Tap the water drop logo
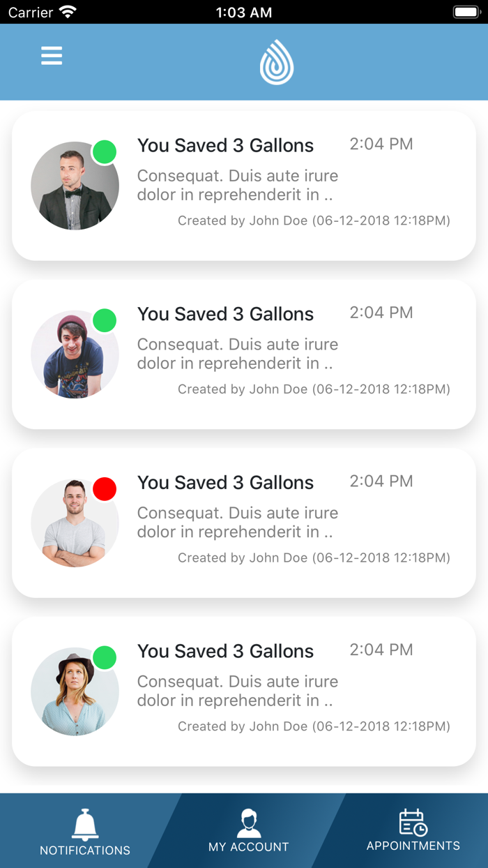This screenshot has height=868, width=488. [277, 62]
